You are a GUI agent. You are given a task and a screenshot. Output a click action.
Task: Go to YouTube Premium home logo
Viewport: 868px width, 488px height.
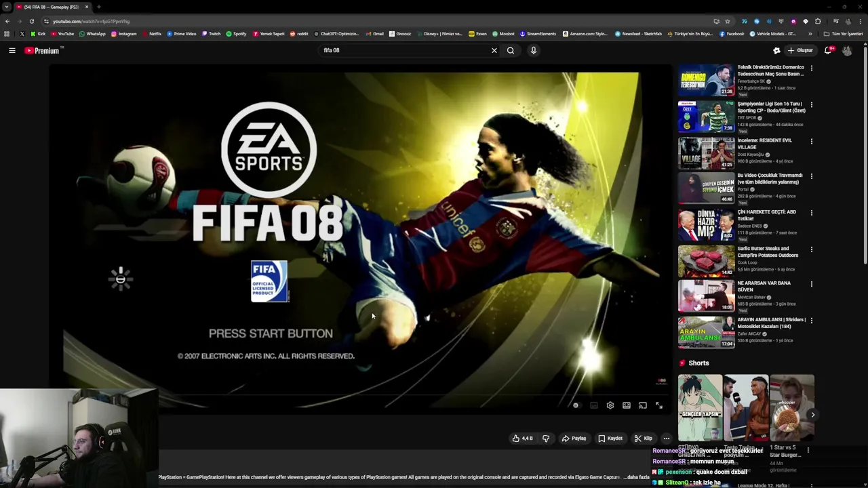(x=42, y=51)
